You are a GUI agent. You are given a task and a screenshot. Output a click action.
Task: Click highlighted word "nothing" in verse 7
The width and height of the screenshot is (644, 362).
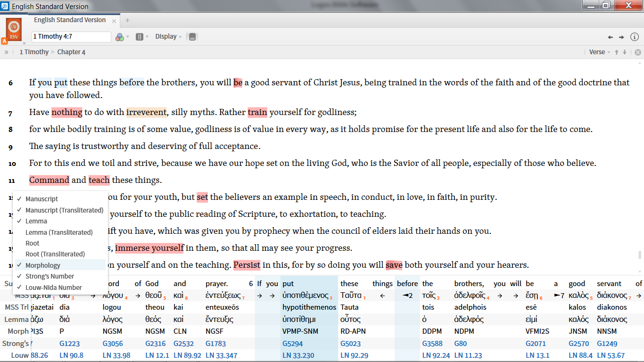click(67, 112)
